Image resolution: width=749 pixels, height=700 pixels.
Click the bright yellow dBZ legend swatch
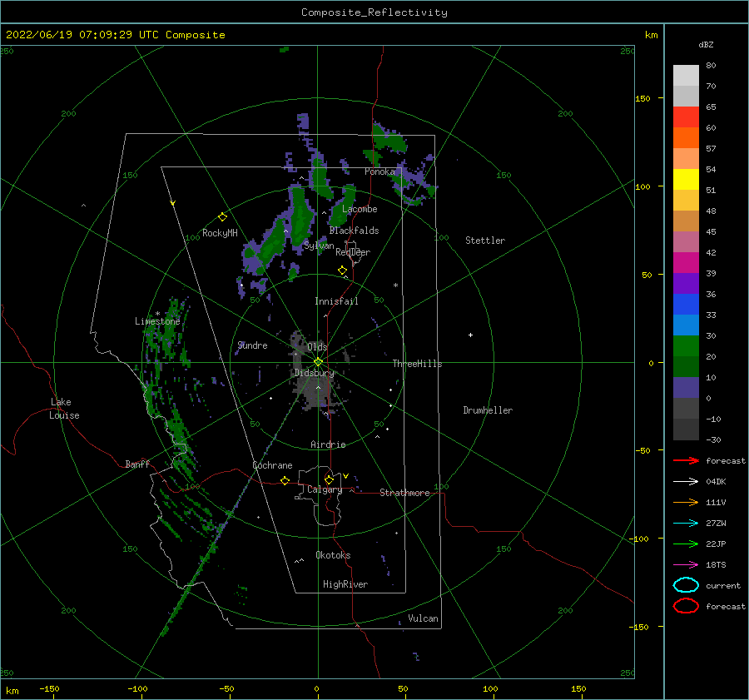[686, 179]
